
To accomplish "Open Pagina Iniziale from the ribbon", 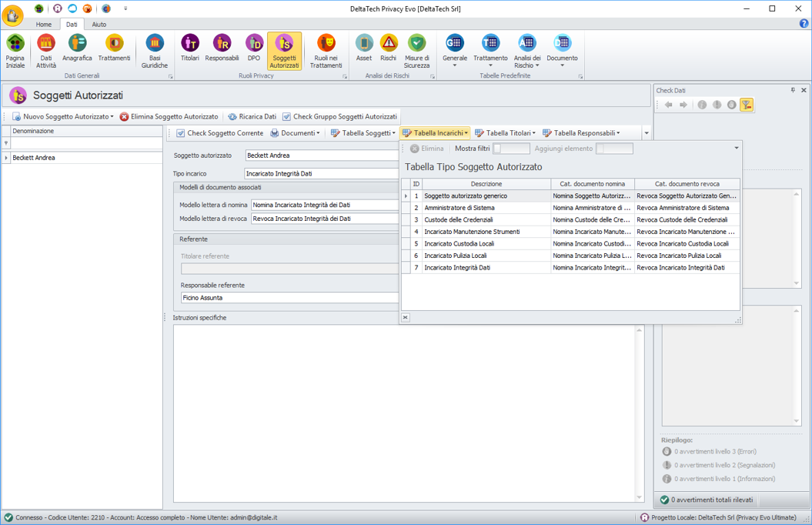I will tap(15, 52).
